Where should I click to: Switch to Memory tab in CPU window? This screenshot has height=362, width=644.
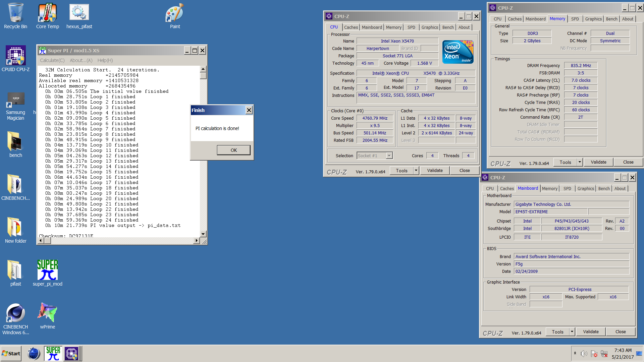[393, 27]
